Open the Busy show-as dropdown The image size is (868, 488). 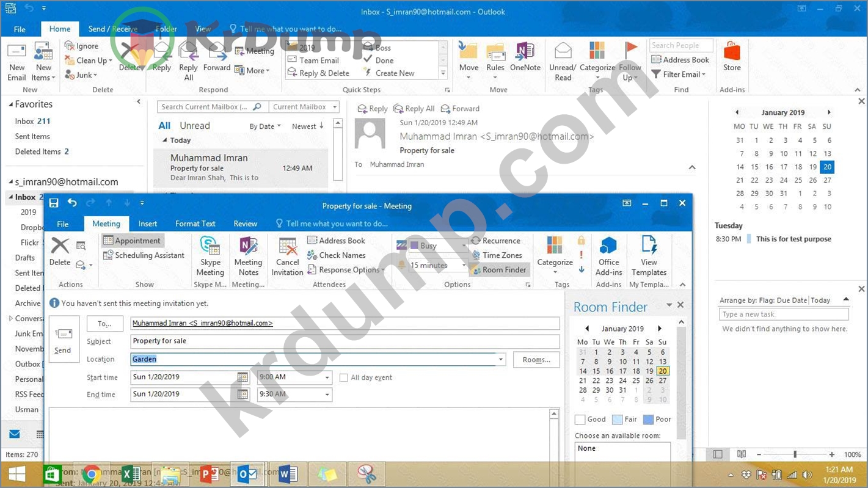click(x=463, y=246)
